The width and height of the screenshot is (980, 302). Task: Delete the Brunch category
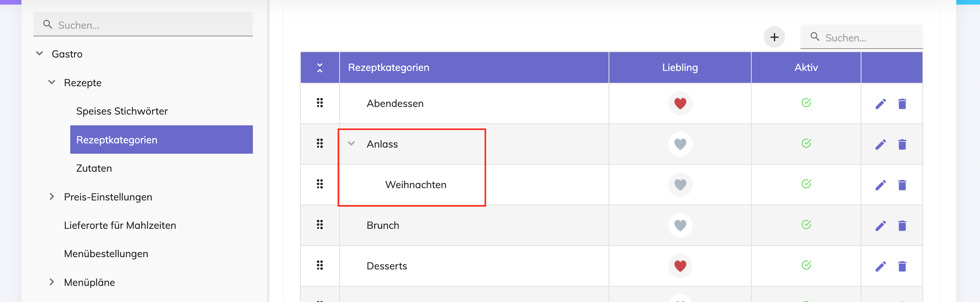[x=902, y=226]
